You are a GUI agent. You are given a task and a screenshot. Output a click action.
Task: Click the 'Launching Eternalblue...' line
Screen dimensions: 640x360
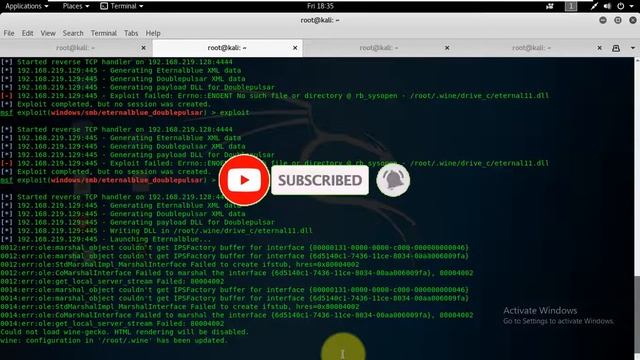pos(106,239)
